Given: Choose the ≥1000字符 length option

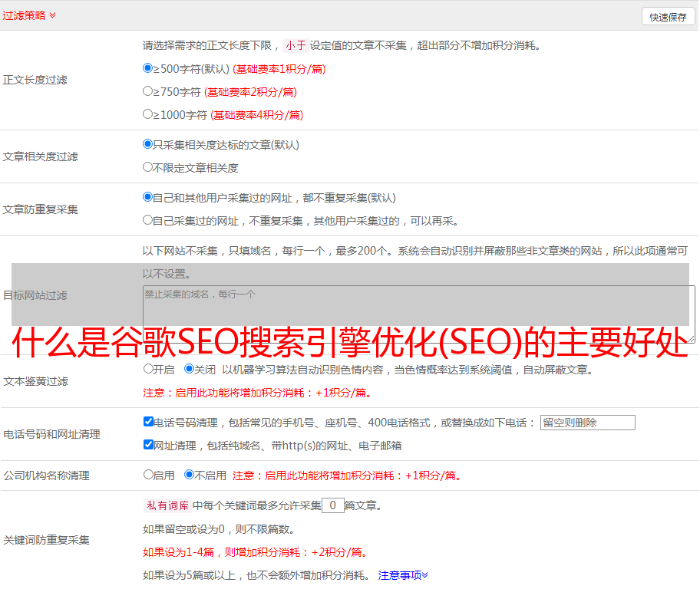Looking at the screenshot, I should [148, 114].
